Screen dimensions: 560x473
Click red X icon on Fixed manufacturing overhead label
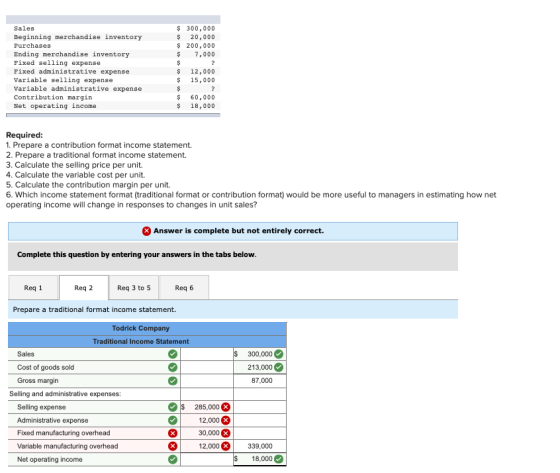172,433
